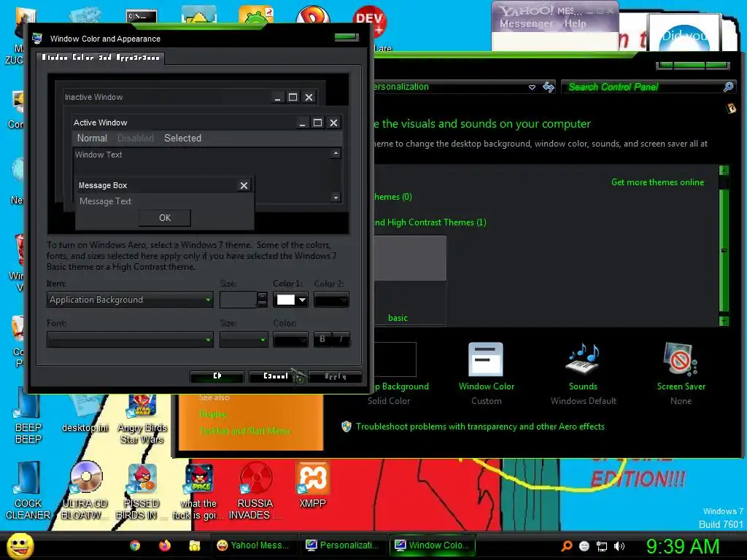This screenshot has height=560, width=747.
Task: Select the Window Color and Appearance tab
Action: pyautogui.click(x=101, y=57)
